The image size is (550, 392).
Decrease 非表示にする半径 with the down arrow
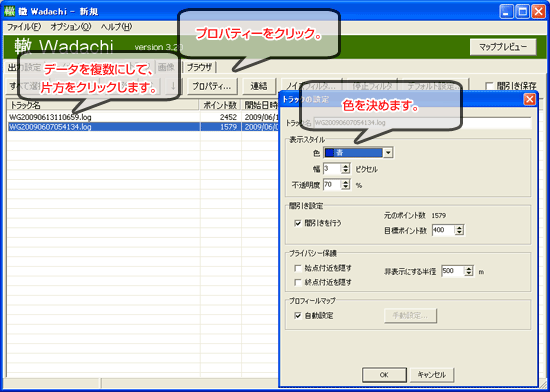click(x=469, y=274)
